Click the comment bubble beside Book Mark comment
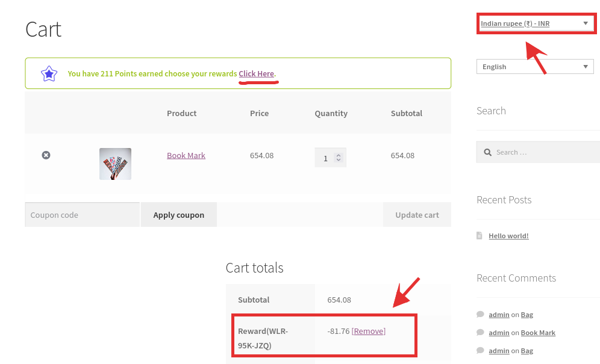The image size is (600, 364). [x=480, y=332]
